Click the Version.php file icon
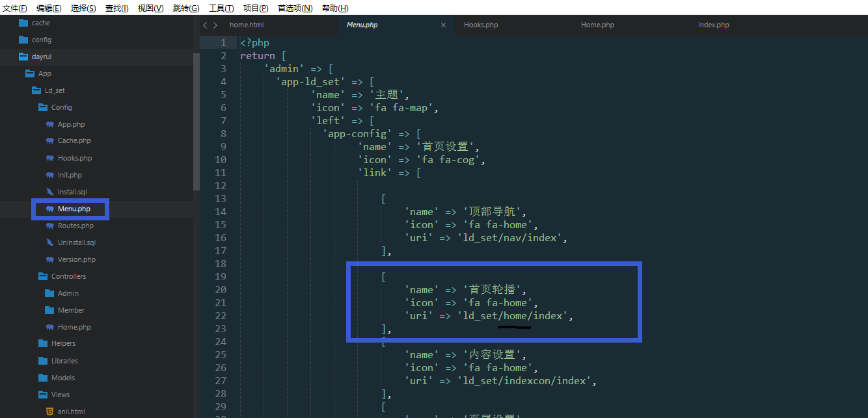 49,259
